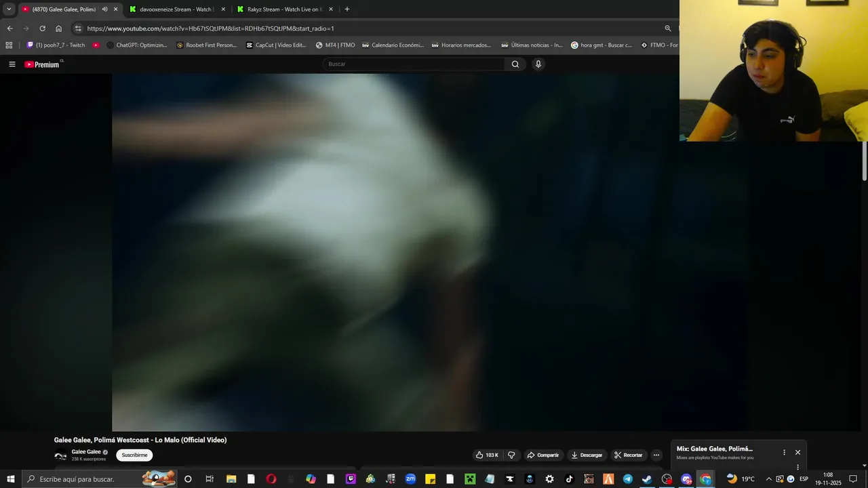Viewport: 868px width, 488px height.
Task: Open the Galee Galee channel name link
Action: pos(86,451)
